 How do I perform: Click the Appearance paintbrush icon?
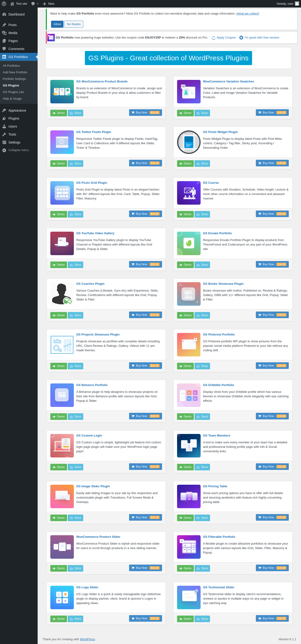click(x=4, y=110)
